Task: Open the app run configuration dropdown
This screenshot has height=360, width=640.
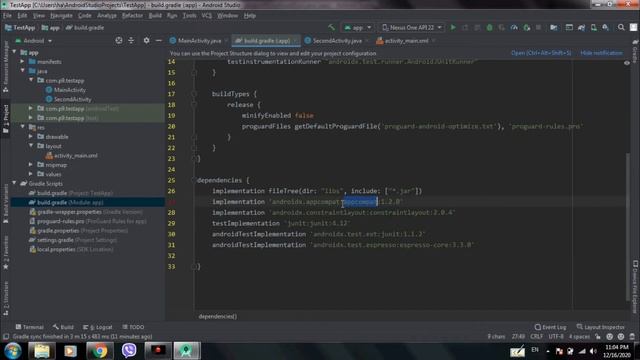Action: pos(358,27)
